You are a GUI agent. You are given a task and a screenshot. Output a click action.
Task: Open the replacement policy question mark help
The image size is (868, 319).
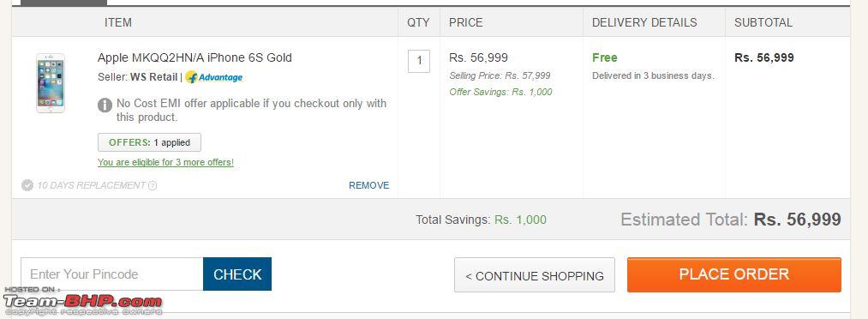pos(153,185)
